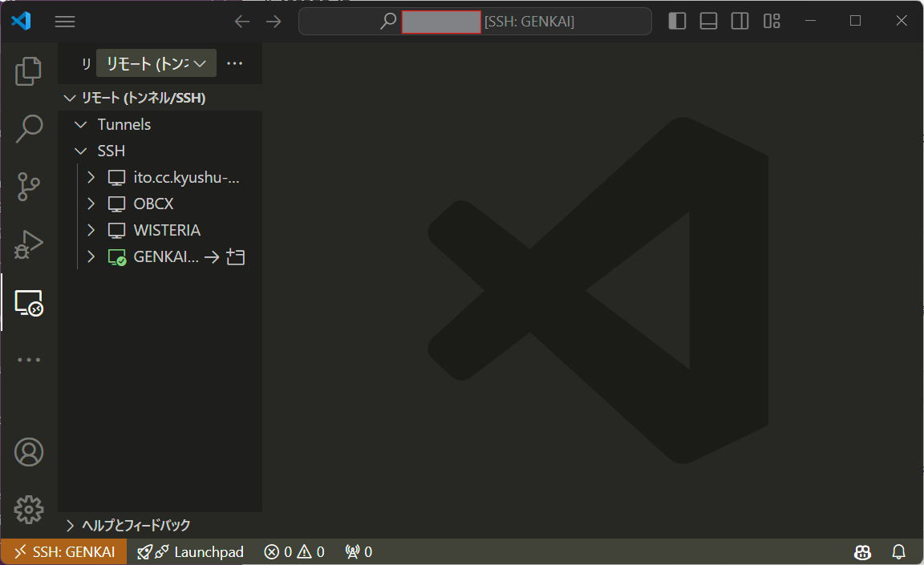Open the リモート (トンネル) view dropdown
The image size is (924, 565).
tap(156, 62)
